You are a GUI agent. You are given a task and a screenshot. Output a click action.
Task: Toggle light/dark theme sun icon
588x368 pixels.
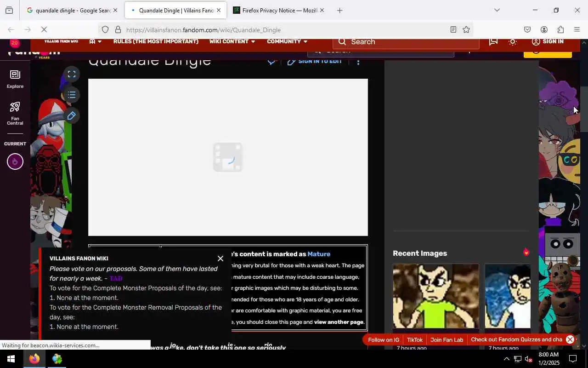(x=513, y=41)
